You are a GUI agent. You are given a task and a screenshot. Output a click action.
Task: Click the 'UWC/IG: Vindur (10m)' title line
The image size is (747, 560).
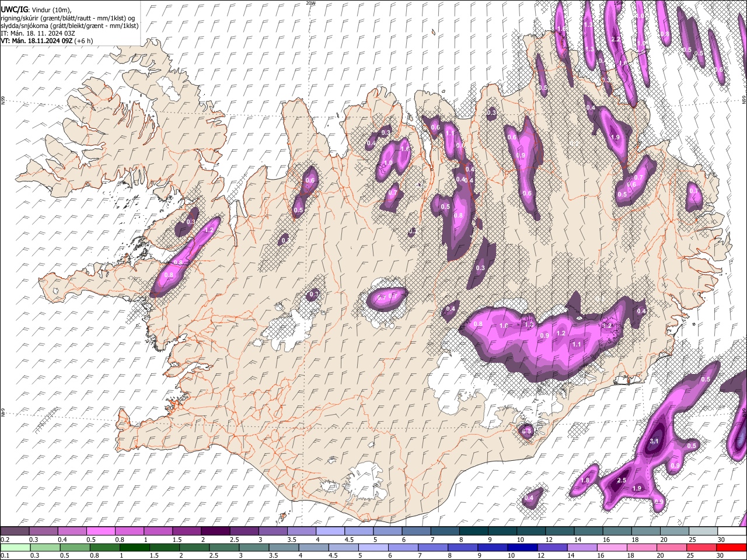[36, 9]
